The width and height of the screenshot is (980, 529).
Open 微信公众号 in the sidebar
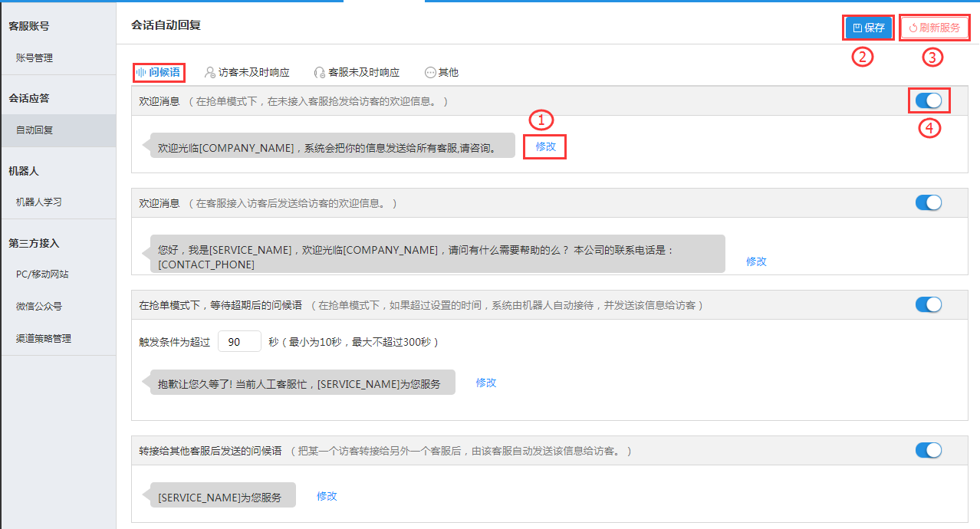point(39,307)
